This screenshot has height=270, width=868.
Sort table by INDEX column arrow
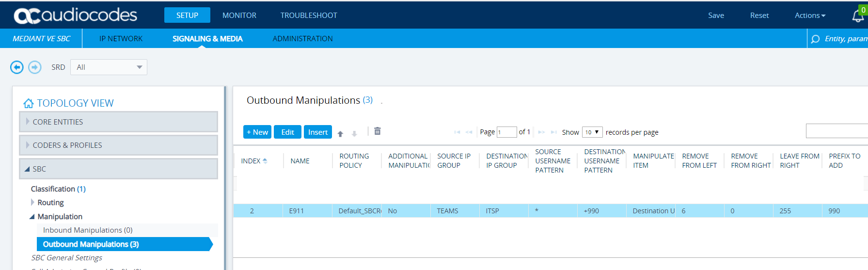[x=265, y=161]
